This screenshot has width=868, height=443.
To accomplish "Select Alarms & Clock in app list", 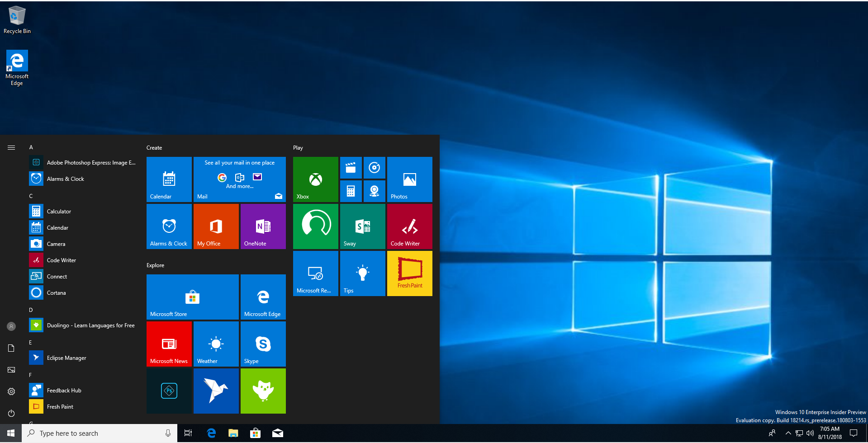I will pos(83,179).
